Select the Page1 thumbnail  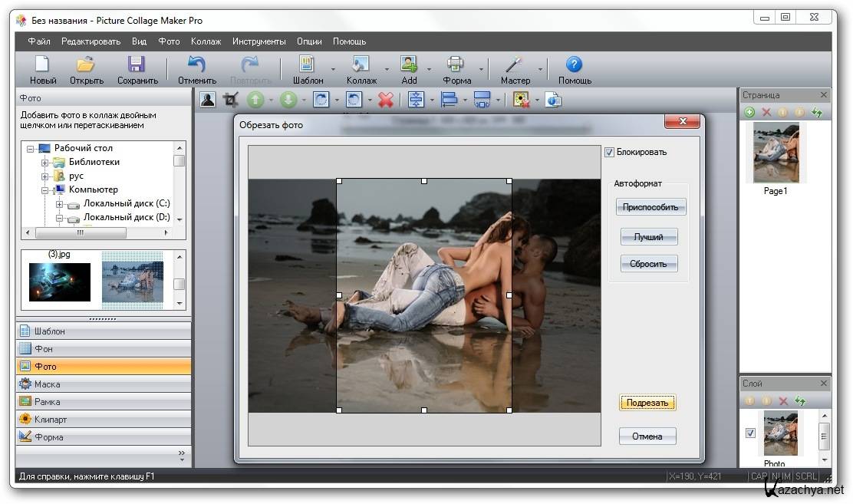tap(776, 153)
